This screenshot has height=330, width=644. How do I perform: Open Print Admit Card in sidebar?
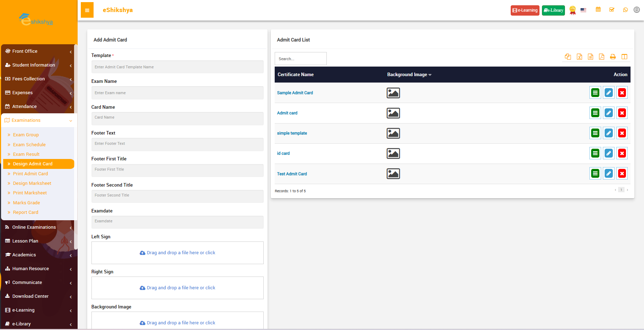(x=30, y=174)
